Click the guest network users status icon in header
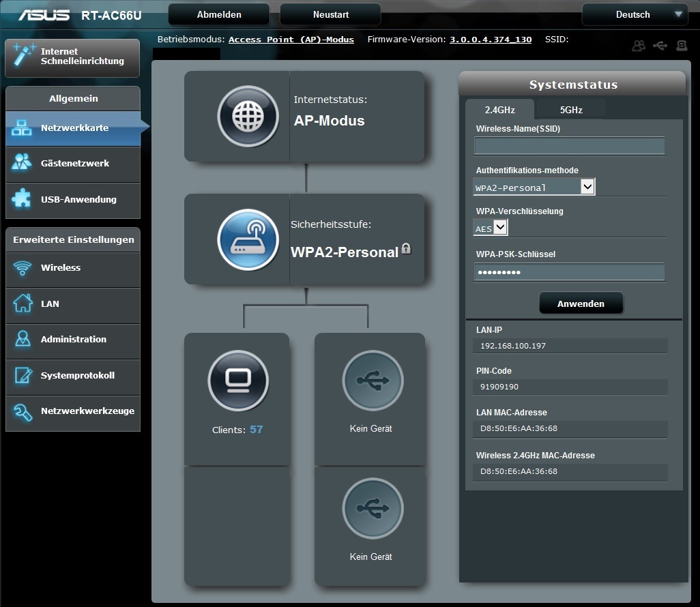The image size is (700, 607). [x=639, y=46]
